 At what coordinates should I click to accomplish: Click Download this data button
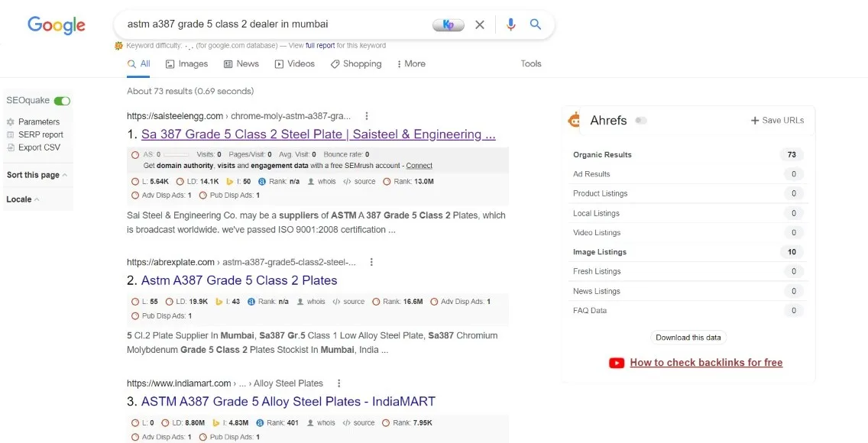(x=688, y=338)
